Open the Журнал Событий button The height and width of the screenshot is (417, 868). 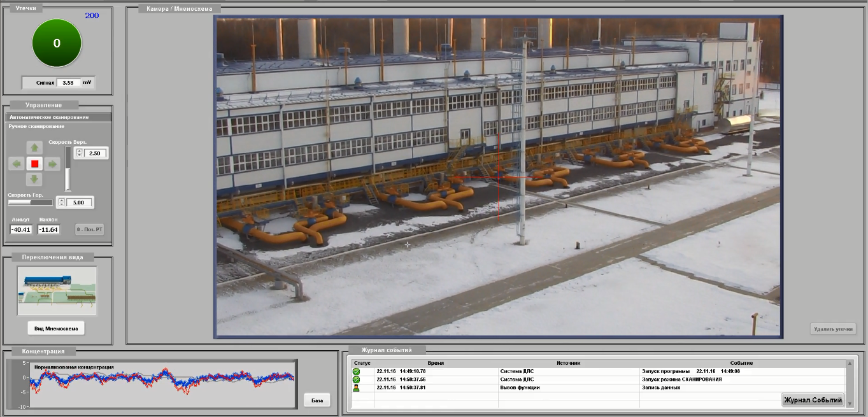click(813, 400)
